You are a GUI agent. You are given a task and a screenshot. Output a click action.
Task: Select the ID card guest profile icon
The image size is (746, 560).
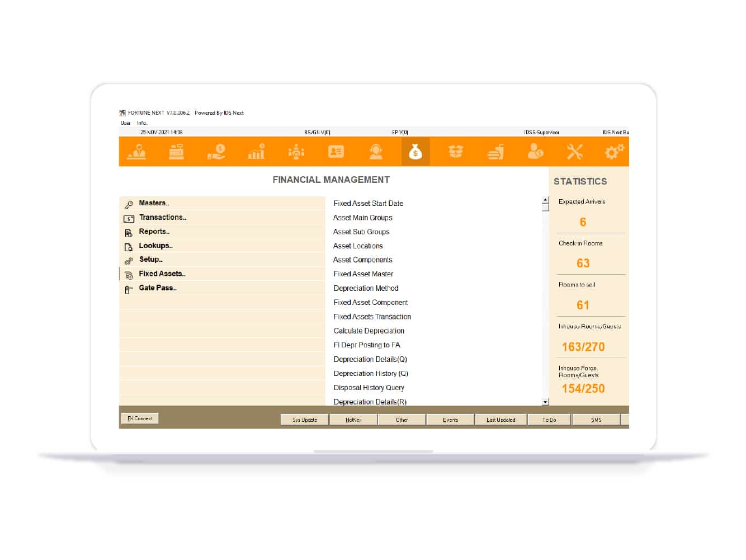(336, 152)
